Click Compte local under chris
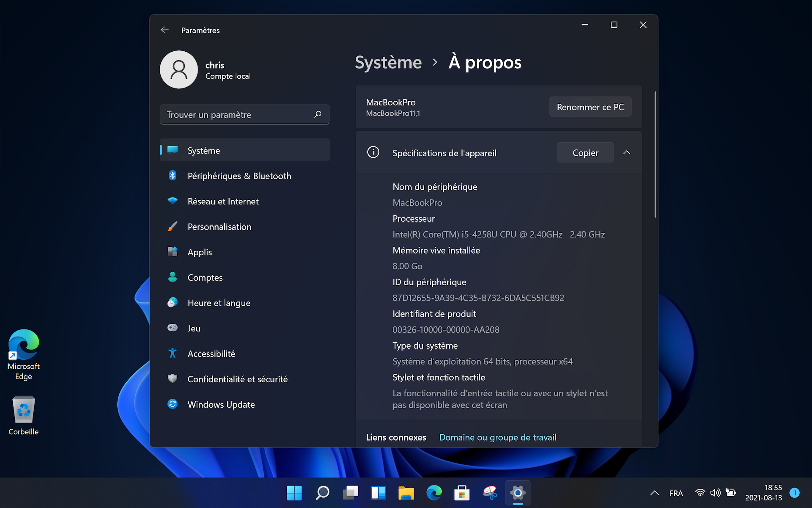812x508 pixels. coord(228,76)
